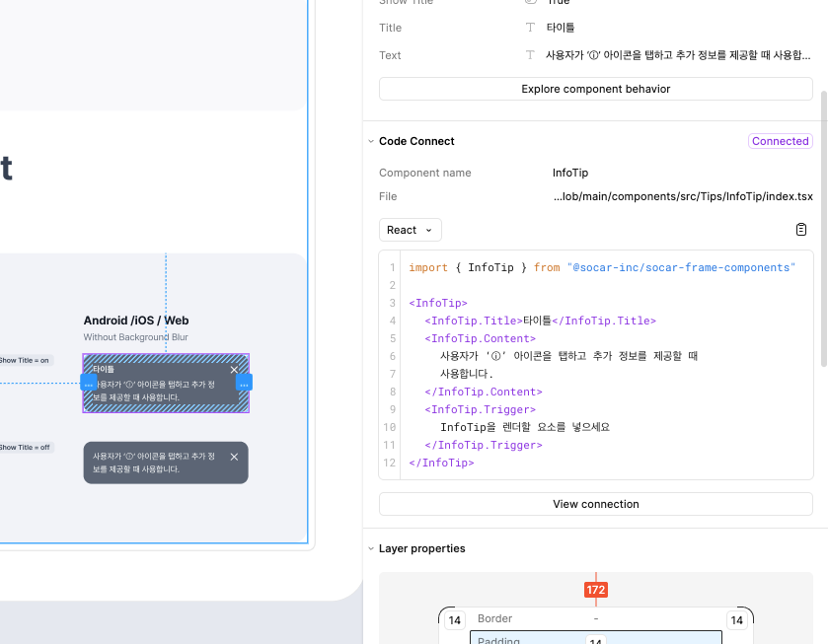Click the right blue ellipsis handle on selection
The image size is (828, 644).
point(244,383)
